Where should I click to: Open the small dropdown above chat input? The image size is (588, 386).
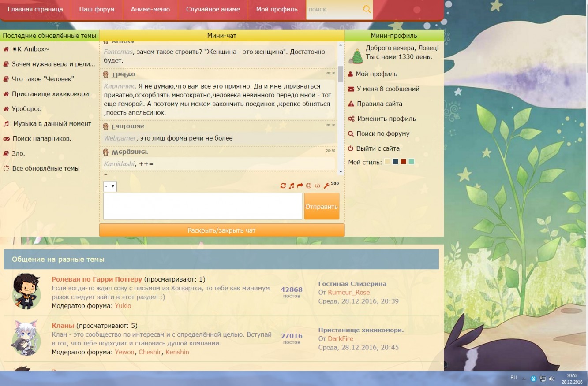point(110,186)
